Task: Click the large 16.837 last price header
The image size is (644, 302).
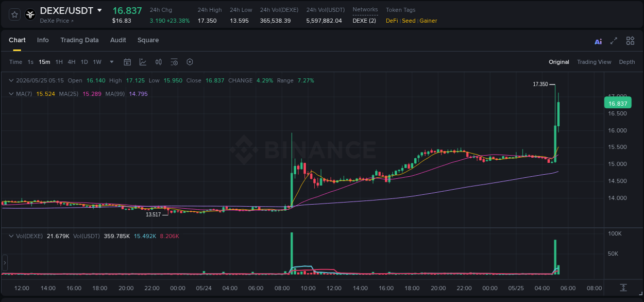Action: 127,11
